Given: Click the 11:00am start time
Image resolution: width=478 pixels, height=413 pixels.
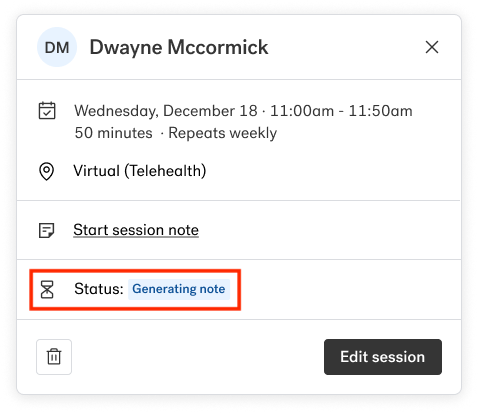Looking at the screenshot, I should [x=302, y=111].
